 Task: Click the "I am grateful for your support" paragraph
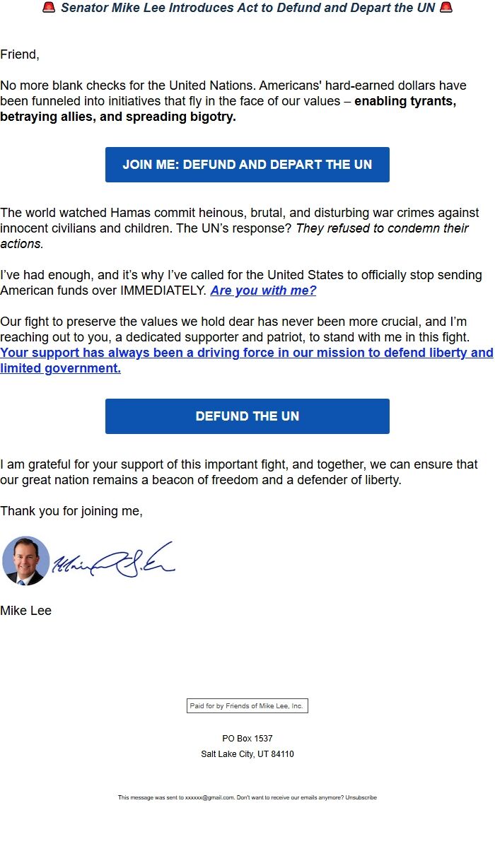239,472
